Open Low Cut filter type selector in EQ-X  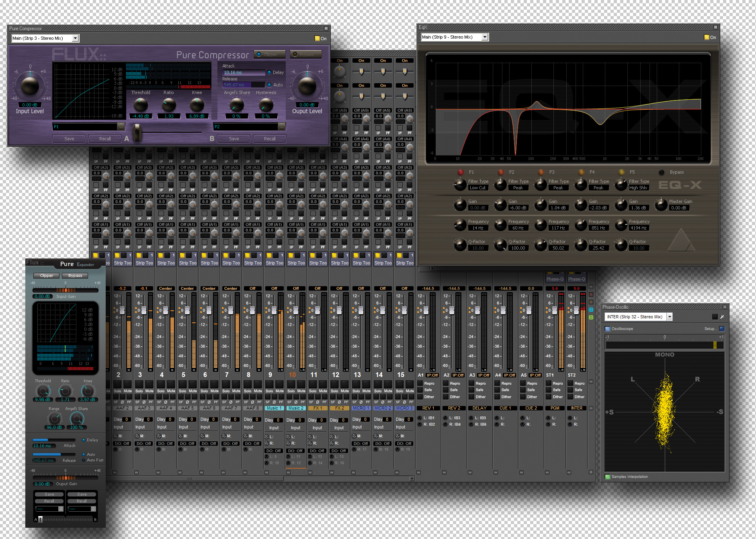[478, 188]
